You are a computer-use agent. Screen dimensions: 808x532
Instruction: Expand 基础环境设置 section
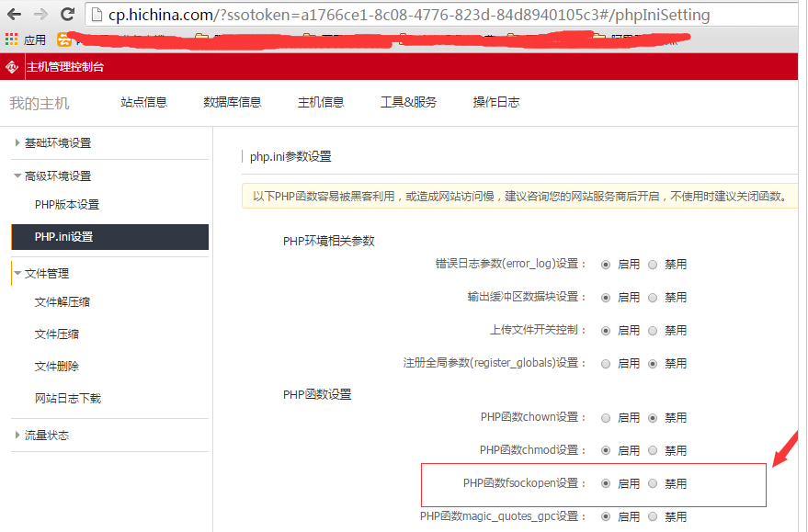tap(58, 143)
